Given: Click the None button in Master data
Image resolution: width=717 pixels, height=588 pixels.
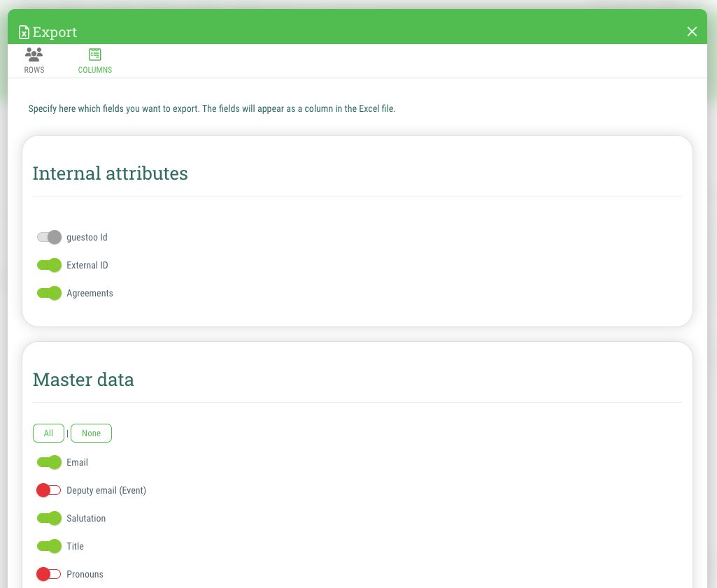Looking at the screenshot, I should click(x=91, y=433).
